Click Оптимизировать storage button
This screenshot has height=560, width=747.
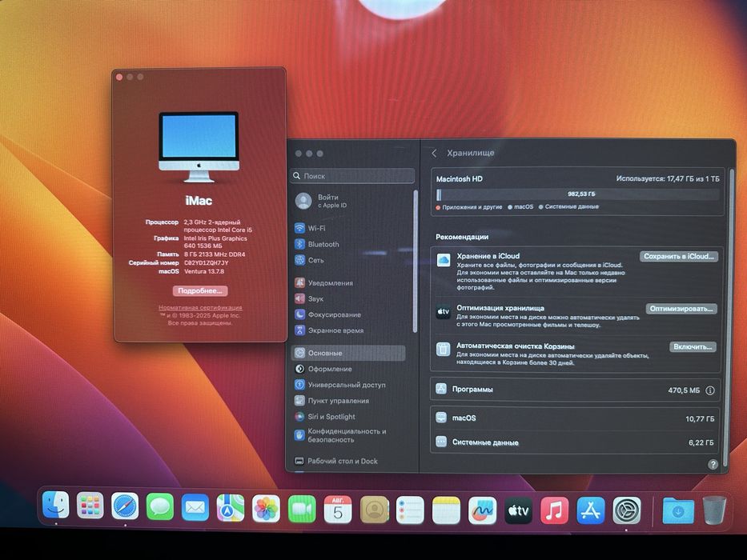(681, 309)
